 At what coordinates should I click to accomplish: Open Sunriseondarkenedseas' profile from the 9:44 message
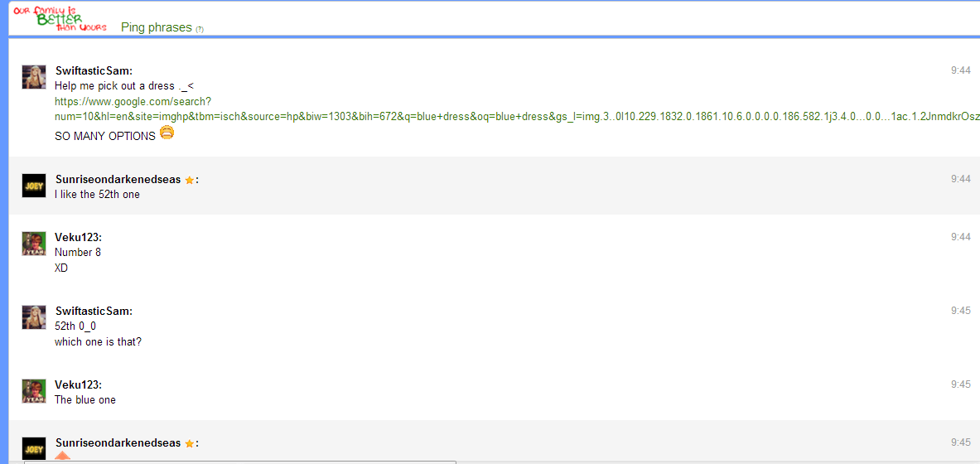point(118,179)
